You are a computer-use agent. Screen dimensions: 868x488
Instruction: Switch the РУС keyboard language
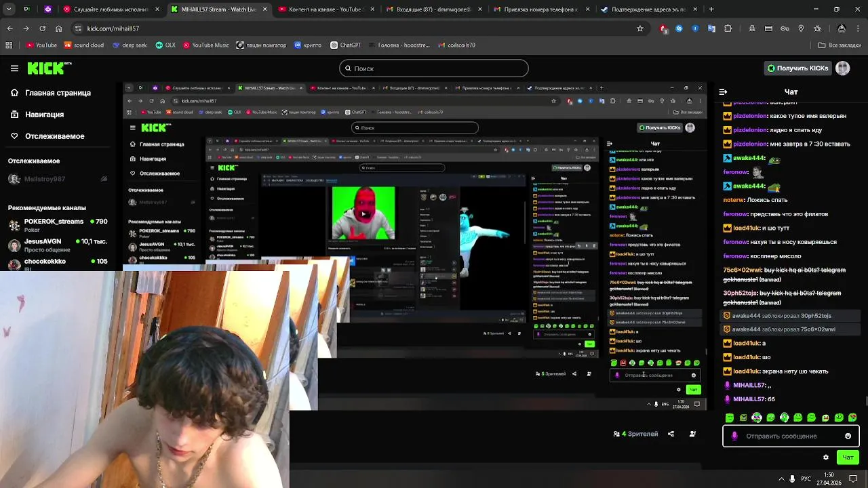point(806,479)
